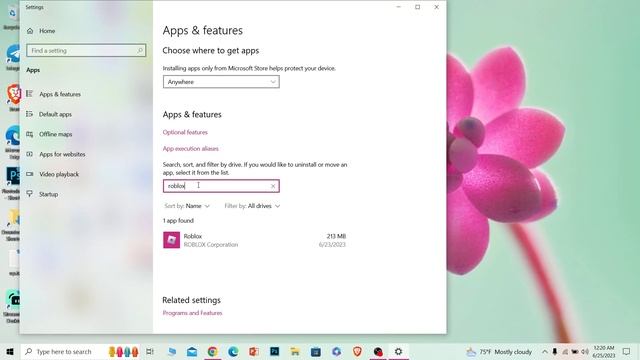Select the Roblox app name in results
This screenshot has width=640, height=360.
pyautogui.click(x=193, y=236)
